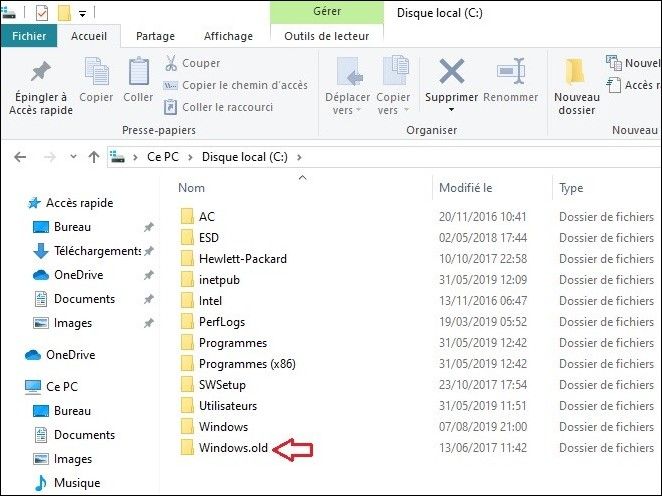Unpin Images using its pin icon
Viewport: 662px width, 496px height.
pyautogui.click(x=149, y=323)
